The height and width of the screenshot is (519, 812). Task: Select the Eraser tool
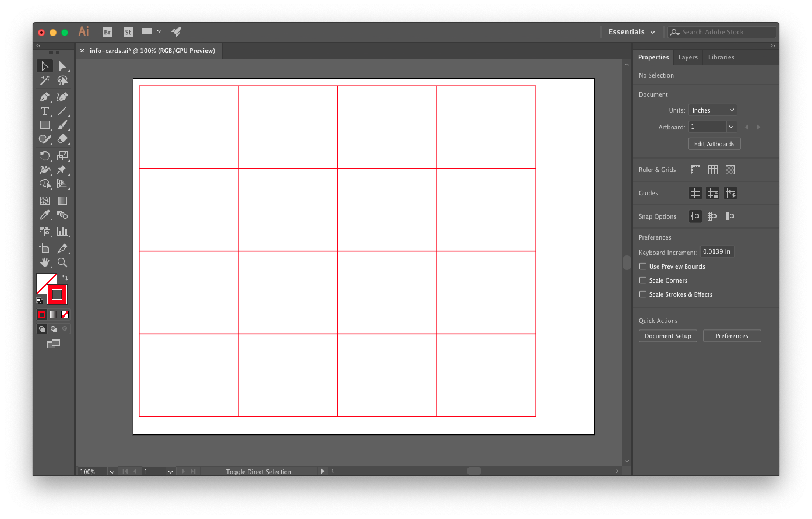click(x=62, y=139)
